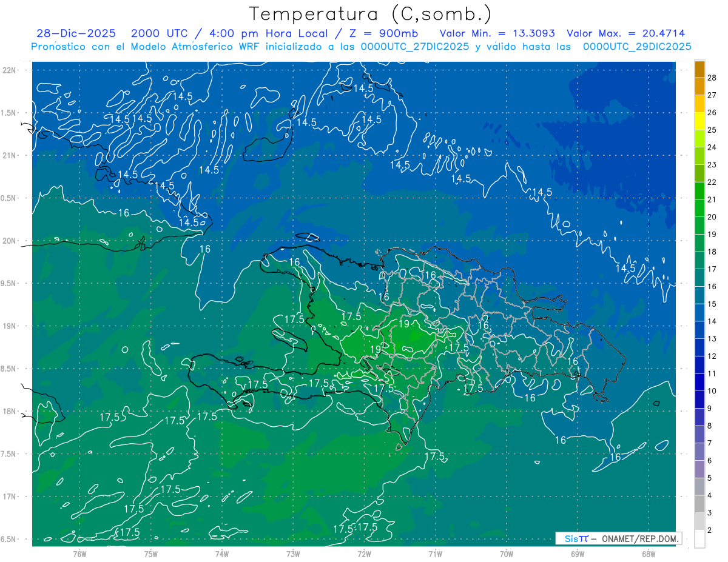Click the latitude axis label "19N"
728x562 pixels.
tap(10, 326)
